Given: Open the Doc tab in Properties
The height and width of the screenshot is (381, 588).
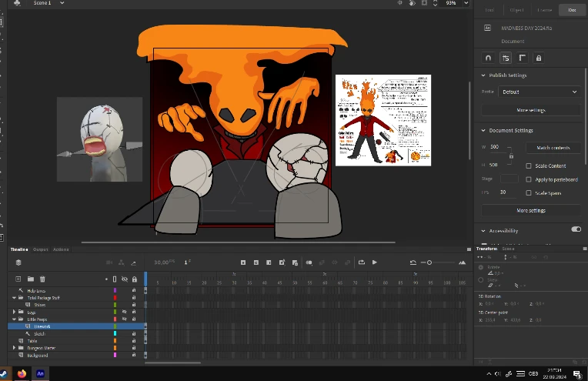Looking at the screenshot, I should pyautogui.click(x=571, y=10).
